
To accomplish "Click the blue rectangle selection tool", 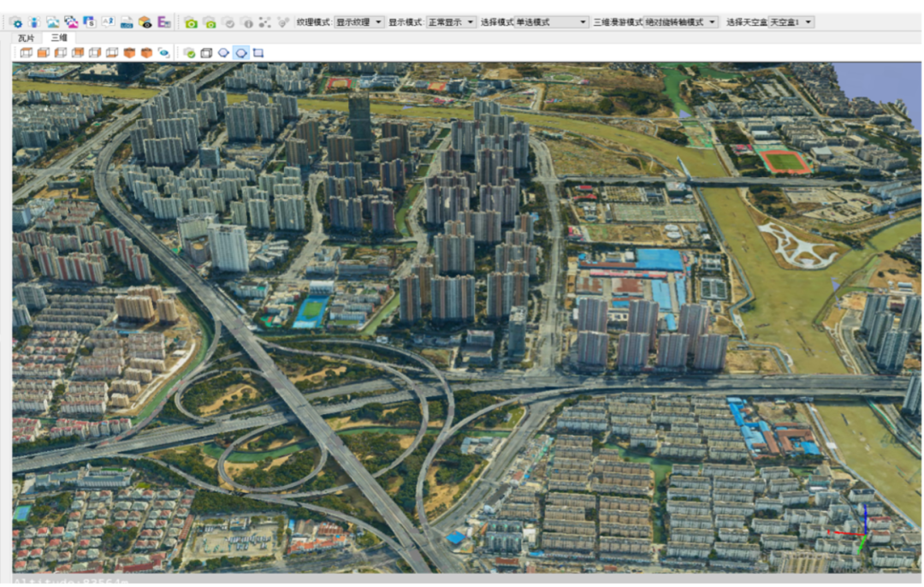I will coord(258,53).
